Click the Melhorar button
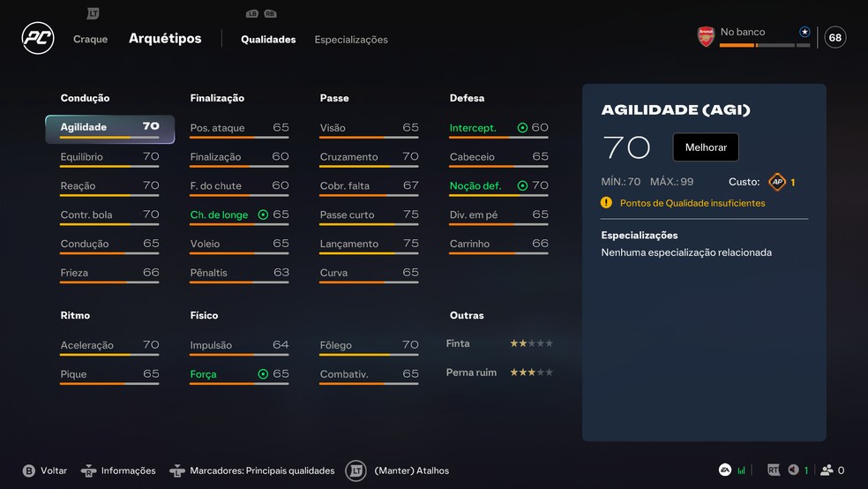Viewport: 868px width, 489px height. click(x=706, y=147)
